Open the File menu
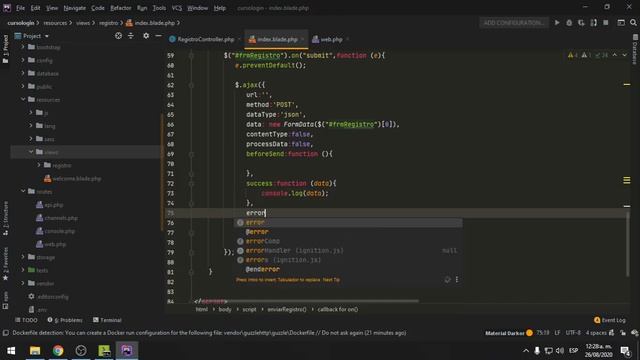This screenshot has width=640, height=360. click(x=20, y=8)
